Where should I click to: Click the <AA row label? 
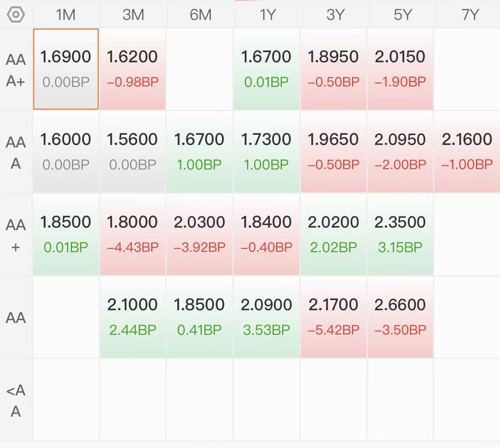(16, 401)
